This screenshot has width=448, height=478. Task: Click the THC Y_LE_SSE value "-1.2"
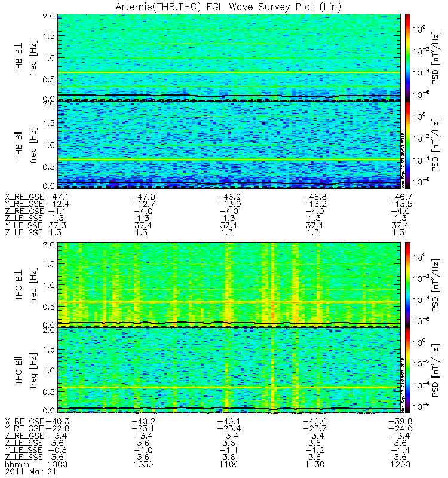click(x=315, y=450)
